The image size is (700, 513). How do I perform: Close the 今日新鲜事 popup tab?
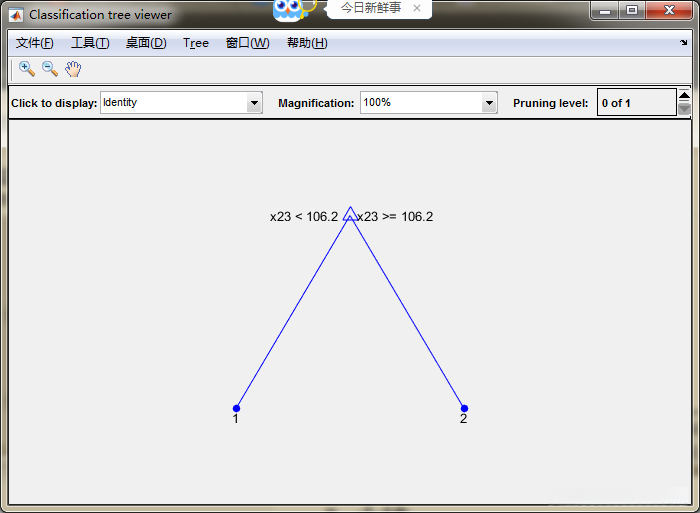click(417, 8)
